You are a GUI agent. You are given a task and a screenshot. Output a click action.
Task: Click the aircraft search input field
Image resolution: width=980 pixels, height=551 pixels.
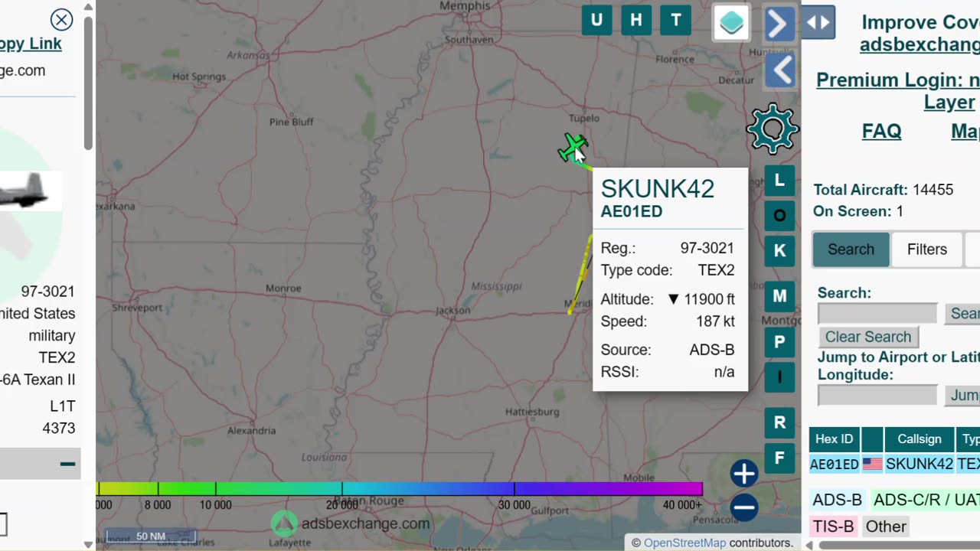(877, 314)
